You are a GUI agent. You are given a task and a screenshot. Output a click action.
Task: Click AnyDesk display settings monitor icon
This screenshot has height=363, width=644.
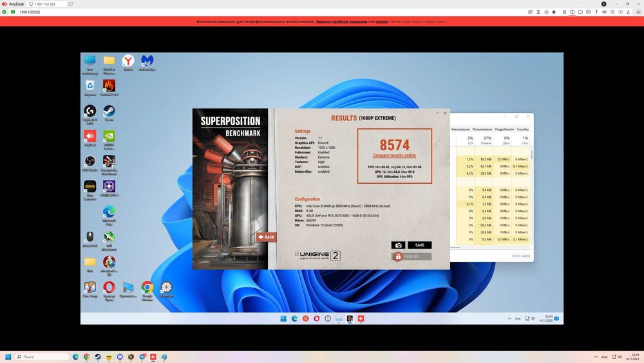click(x=580, y=12)
